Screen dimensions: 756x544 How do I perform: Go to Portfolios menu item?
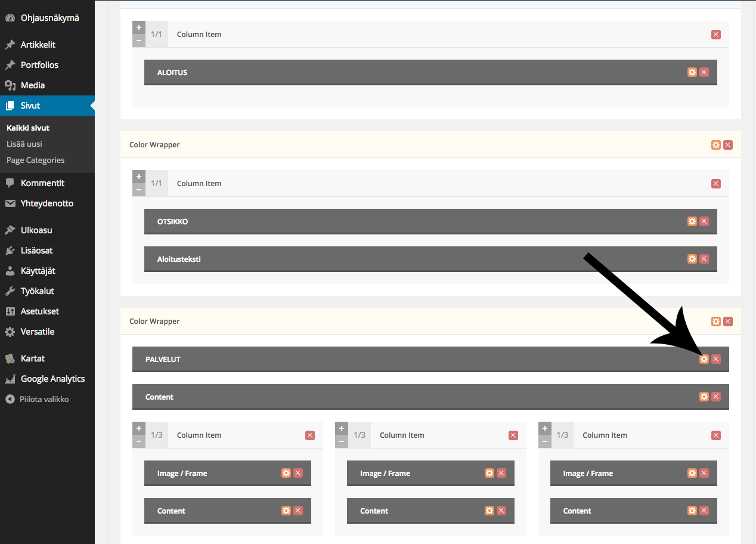click(47, 65)
